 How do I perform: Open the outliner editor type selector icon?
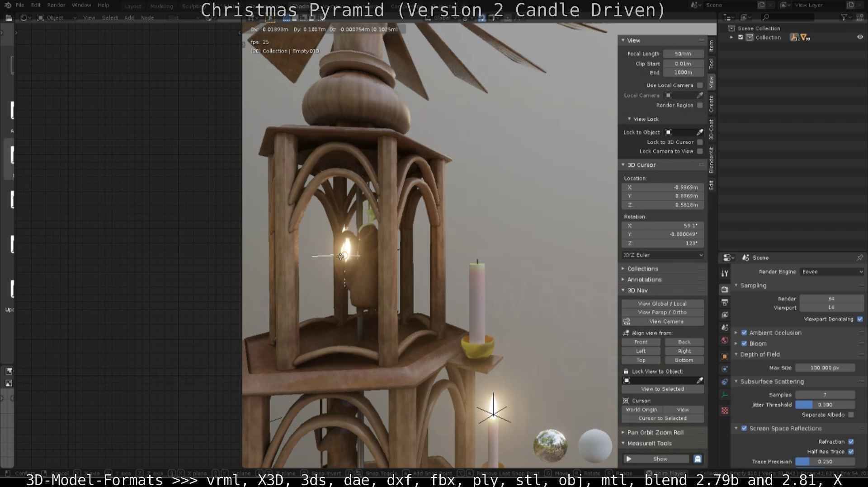click(x=727, y=17)
